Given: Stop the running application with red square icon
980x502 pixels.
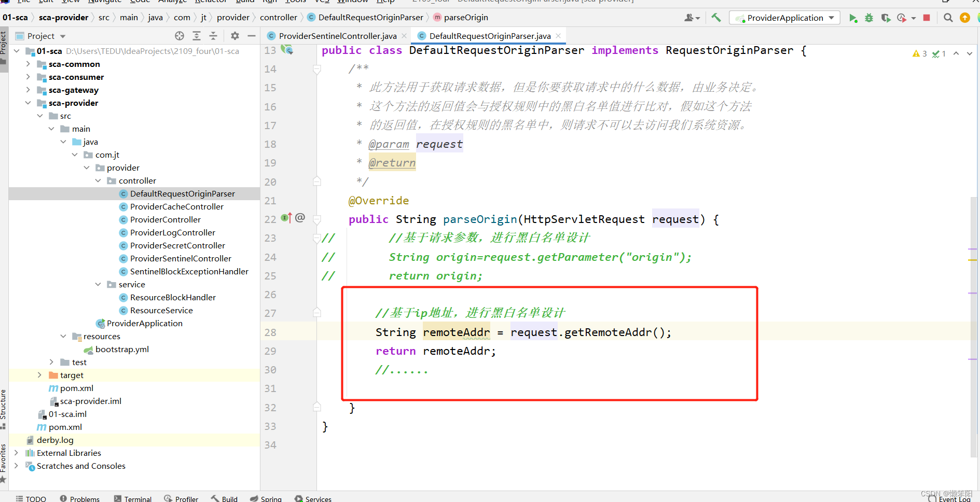Looking at the screenshot, I should 927,17.
